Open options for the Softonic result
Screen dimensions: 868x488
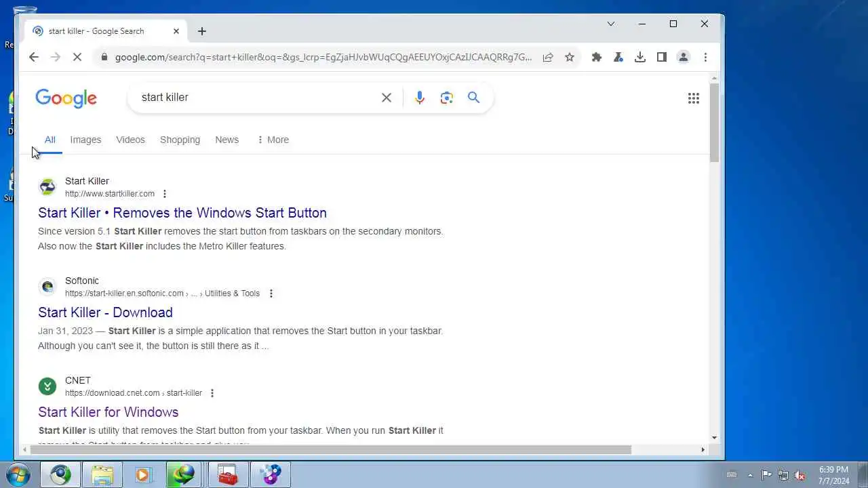(x=271, y=293)
